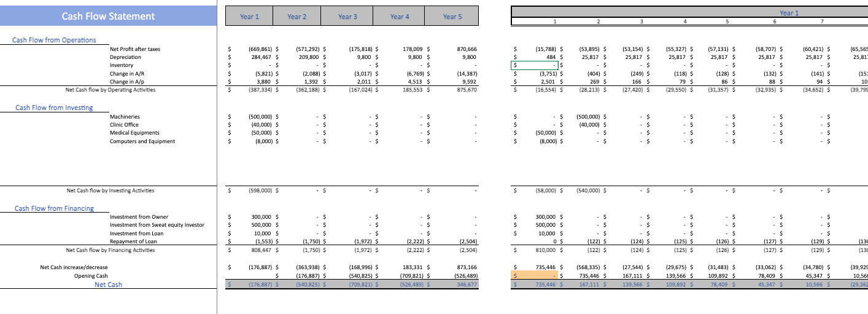The height and width of the screenshot is (314, 868).
Task: Click the Cash Flow from Financing heading
Action: coord(54,208)
